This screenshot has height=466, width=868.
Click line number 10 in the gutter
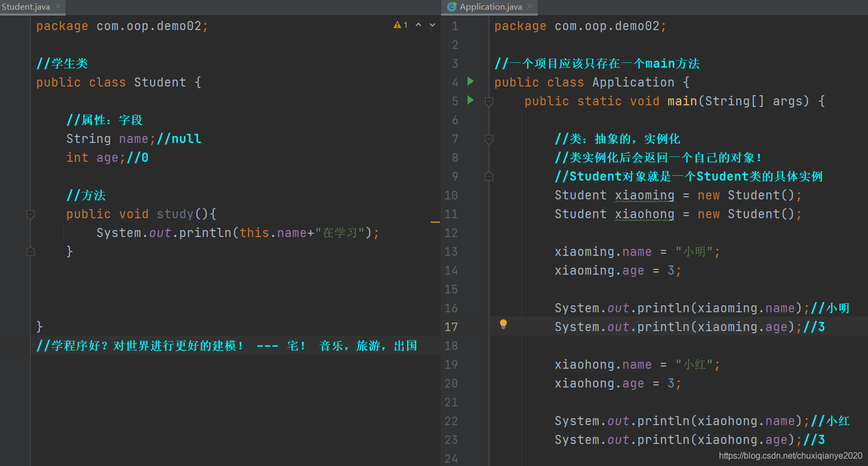[451, 196]
